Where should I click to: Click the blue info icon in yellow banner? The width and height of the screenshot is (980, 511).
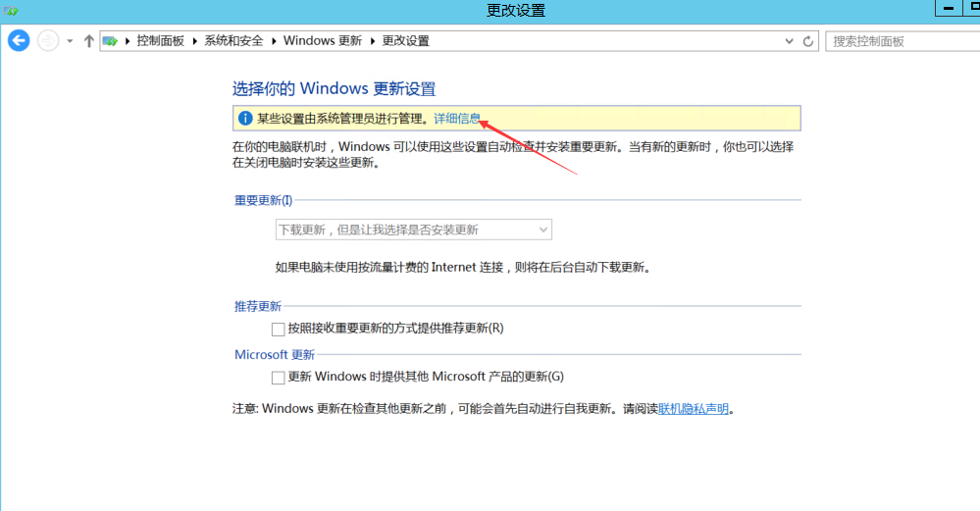pos(245,118)
